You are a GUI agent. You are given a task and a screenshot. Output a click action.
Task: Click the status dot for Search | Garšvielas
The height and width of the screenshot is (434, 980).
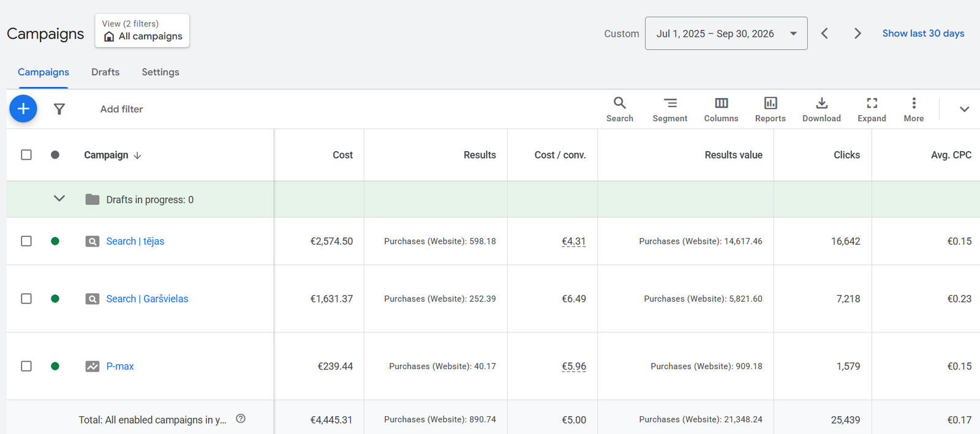click(55, 299)
